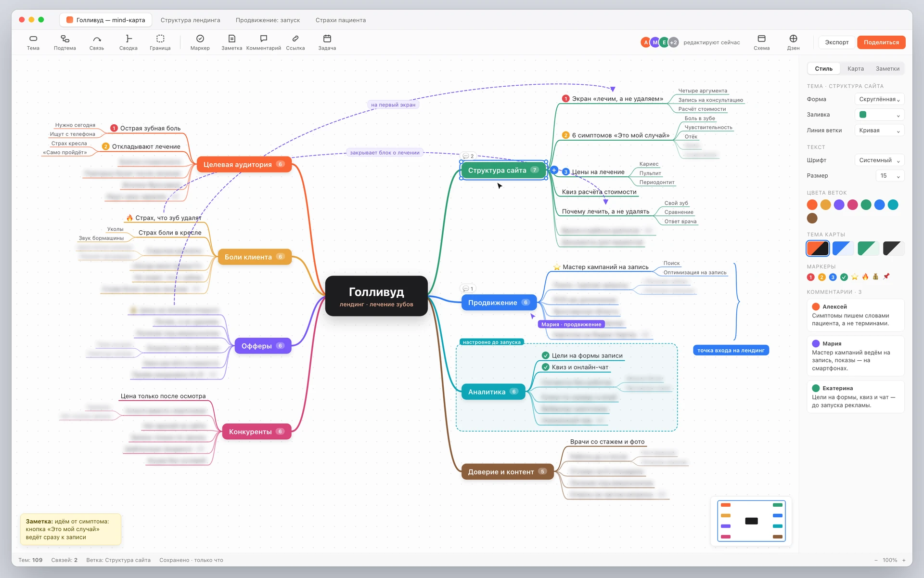Switch sidebar to the Карта tab
This screenshot has width=924, height=578.
click(855, 69)
